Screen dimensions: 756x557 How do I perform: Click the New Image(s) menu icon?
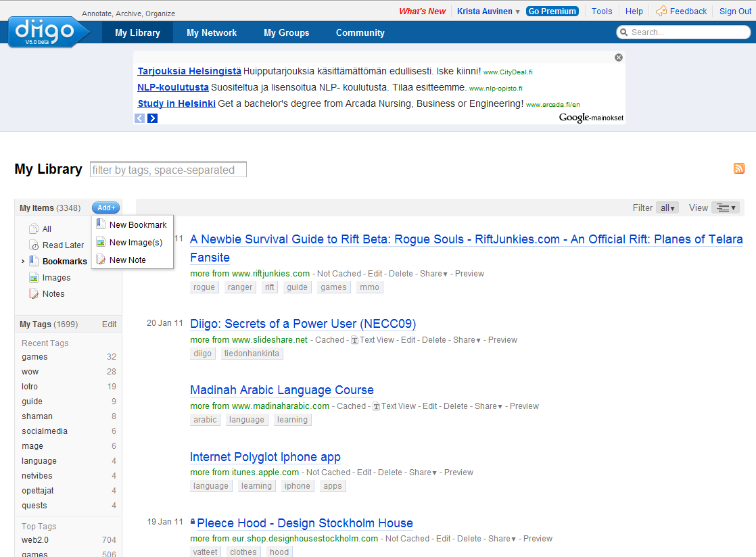click(x=100, y=243)
